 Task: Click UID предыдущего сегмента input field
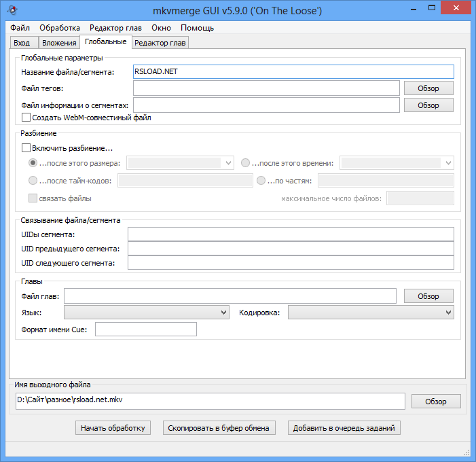[291, 249]
